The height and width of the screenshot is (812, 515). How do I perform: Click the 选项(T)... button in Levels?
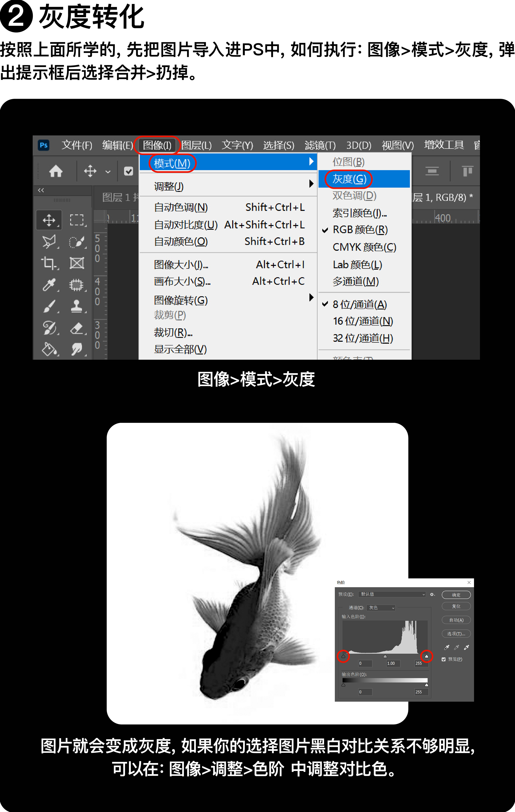[x=456, y=634]
